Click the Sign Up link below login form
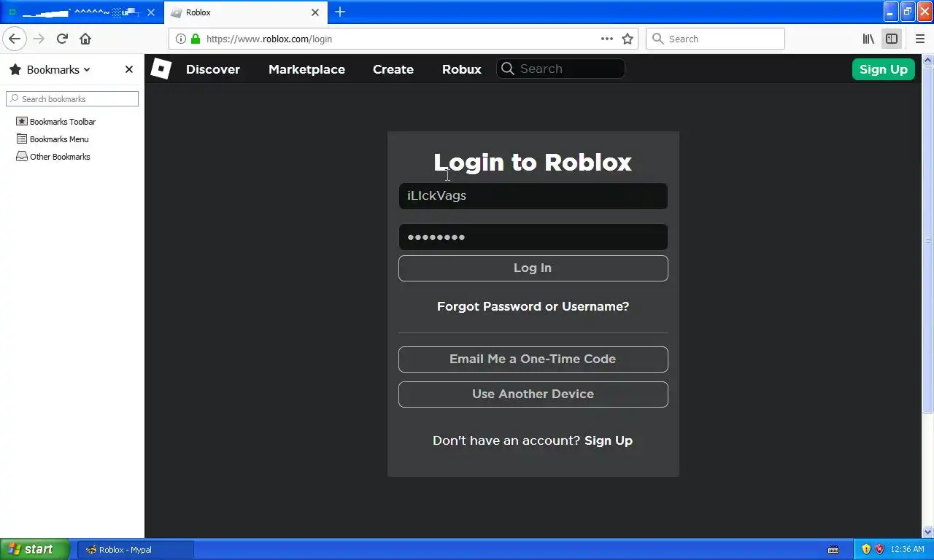The width and height of the screenshot is (934, 560). coord(609,440)
